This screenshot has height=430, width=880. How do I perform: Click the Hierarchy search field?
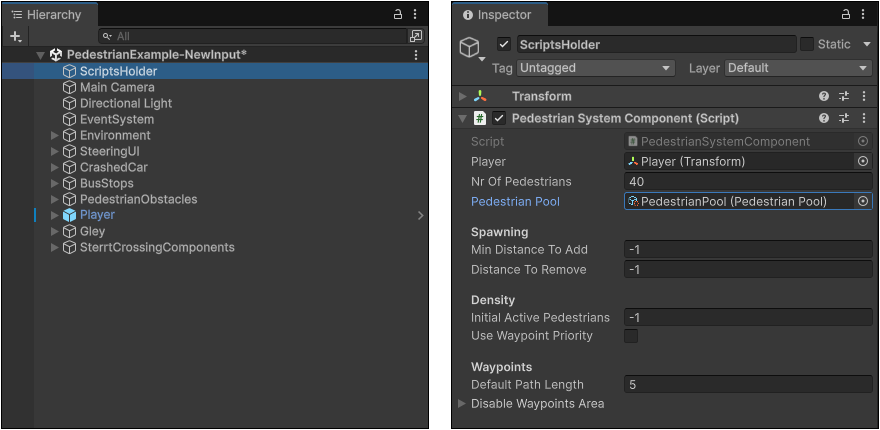point(253,36)
